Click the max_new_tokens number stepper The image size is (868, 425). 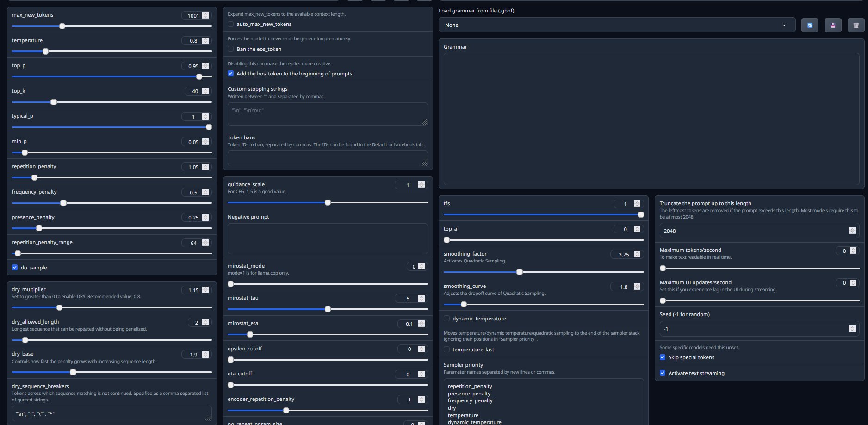[x=205, y=15]
